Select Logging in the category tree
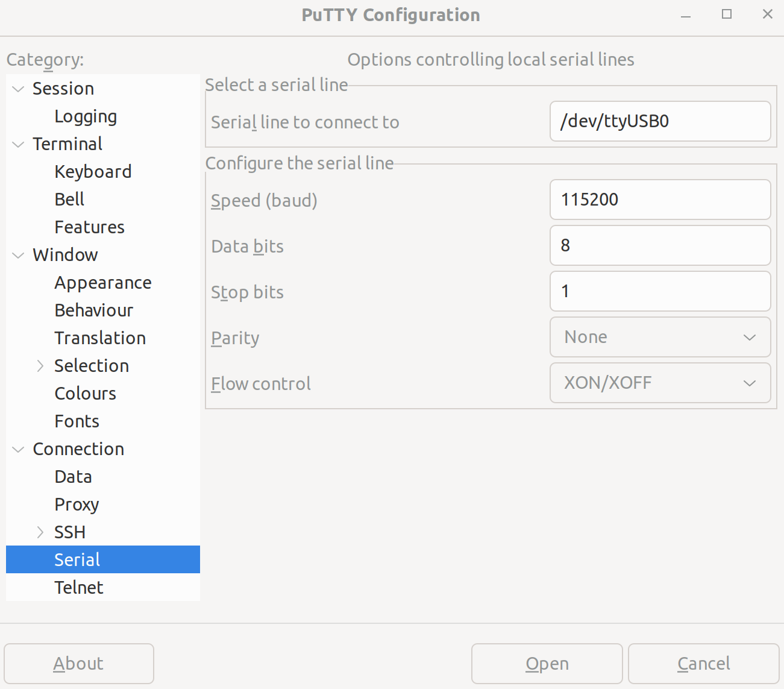Image resolution: width=784 pixels, height=689 pixels. click(86, 116)
